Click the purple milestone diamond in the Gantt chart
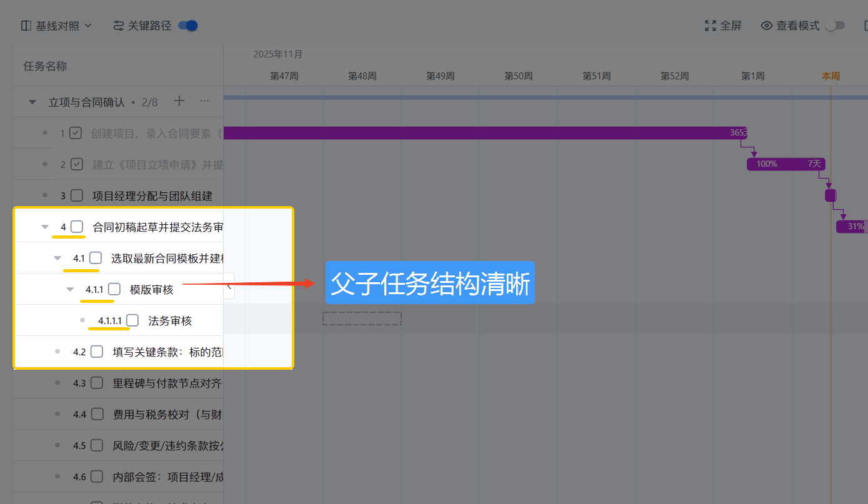The width and height of the screenshot is (868, 504). [830, 195]
